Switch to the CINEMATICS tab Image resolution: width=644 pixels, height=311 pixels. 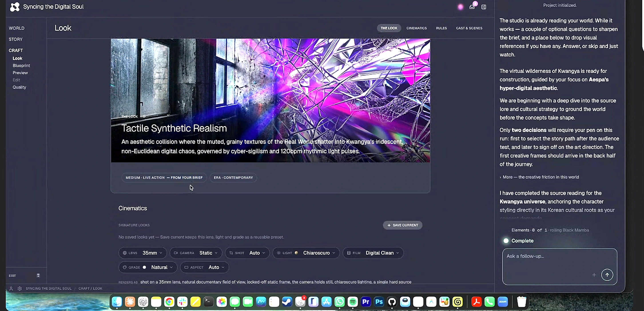(417, 28)
